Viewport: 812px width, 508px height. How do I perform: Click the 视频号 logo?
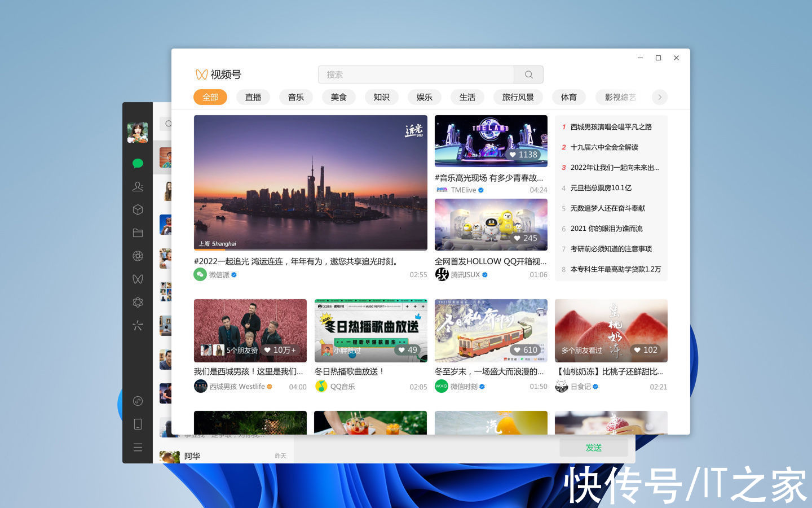(x=218, y=75)
